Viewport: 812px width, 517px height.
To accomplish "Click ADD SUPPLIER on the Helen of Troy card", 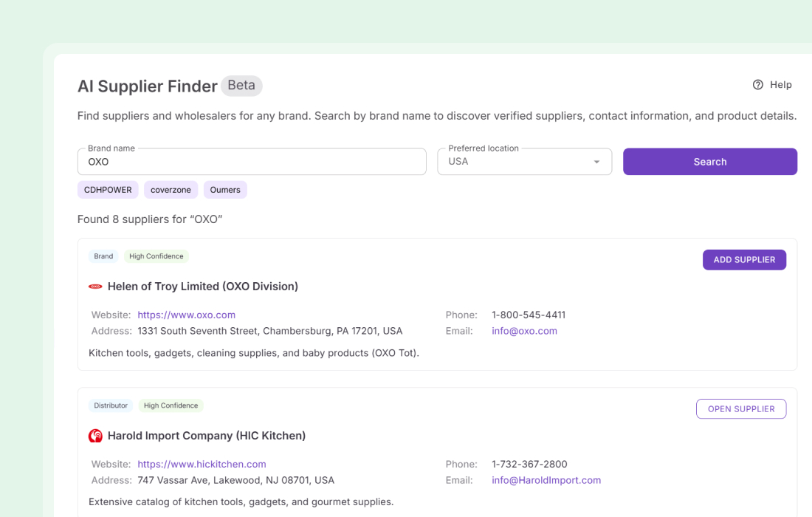I will (x=744, y=259).
